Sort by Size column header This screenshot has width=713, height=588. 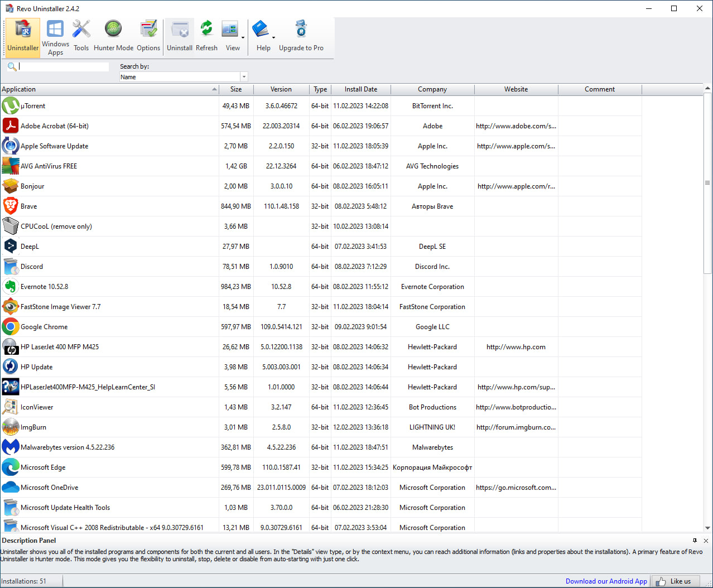coord(236,89)
